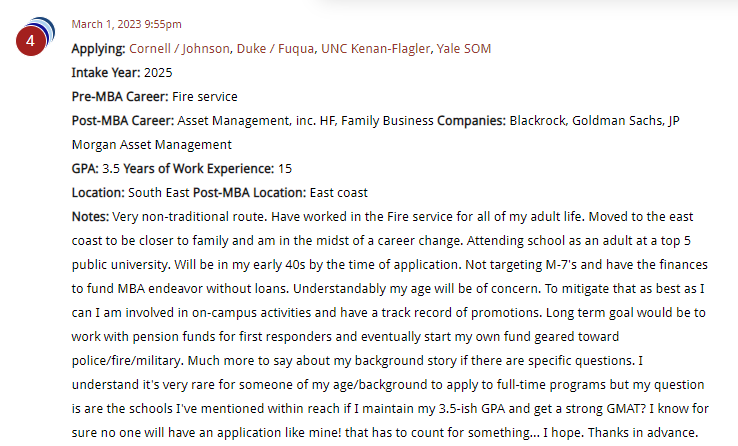Screen dimensions: 738x446
Task: Select the Fire service career text
Action: click(205, 96)
